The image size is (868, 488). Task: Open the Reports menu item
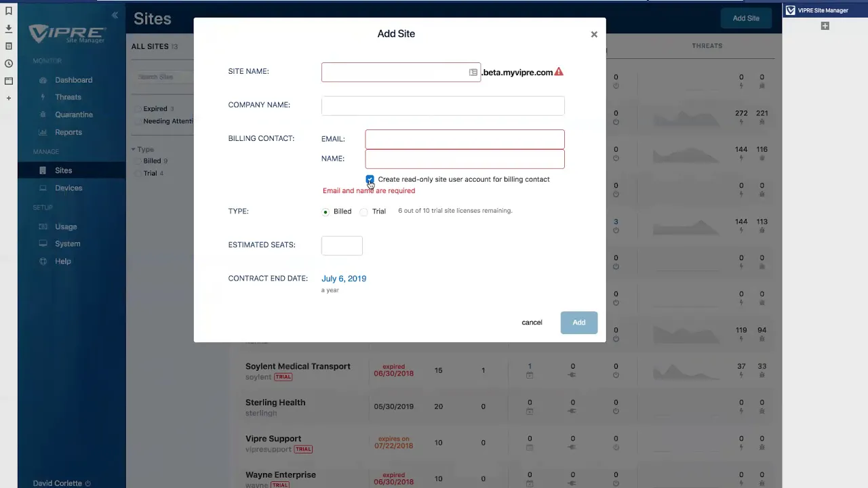(68, 132)
